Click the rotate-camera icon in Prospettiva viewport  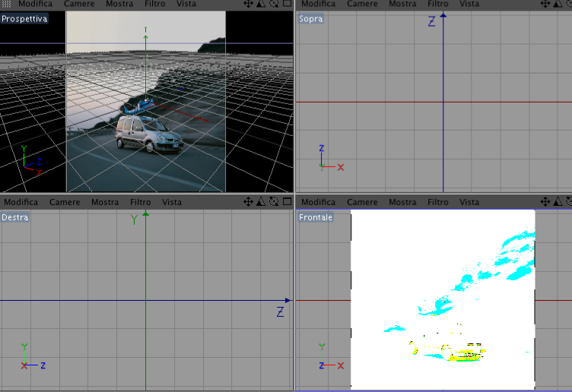274,4
